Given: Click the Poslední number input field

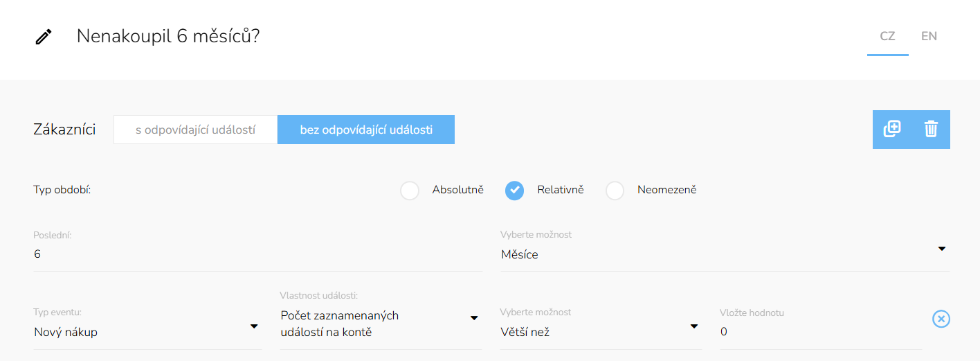Looking at the screenshot, I should click(257, 254).
